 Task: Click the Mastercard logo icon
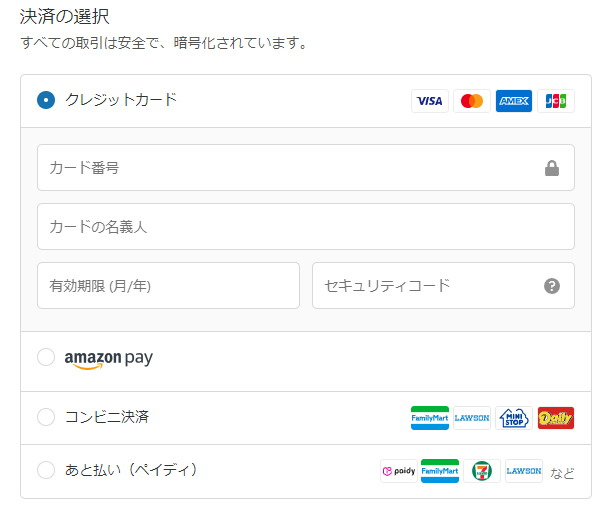(x=472, y=101)
